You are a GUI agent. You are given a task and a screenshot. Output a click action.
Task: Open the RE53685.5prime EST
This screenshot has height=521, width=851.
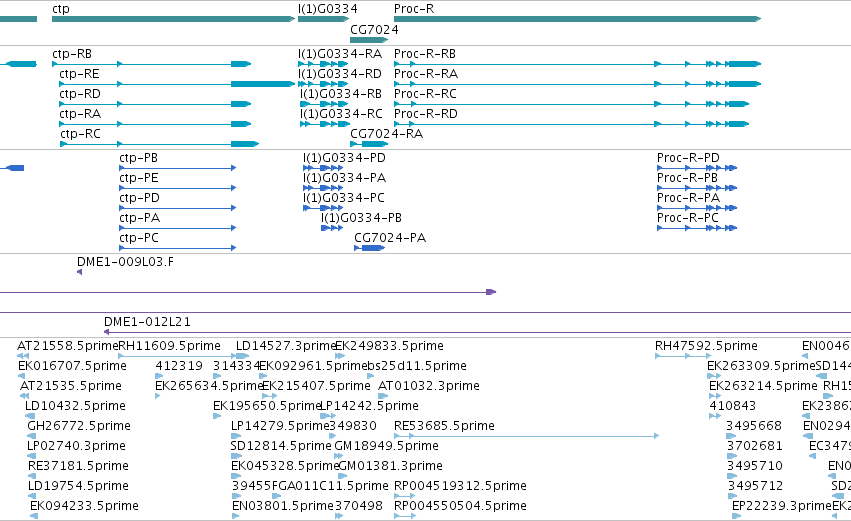pyautogui.click(x=444, y=426)
